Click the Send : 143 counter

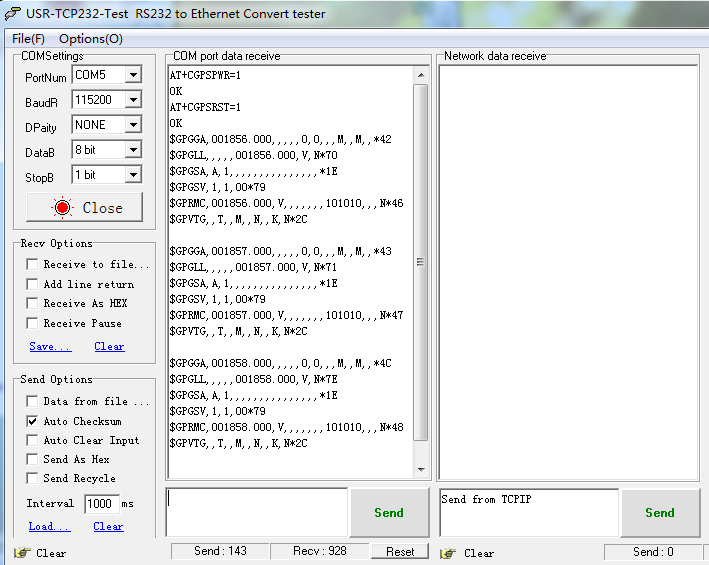point(220,551)
